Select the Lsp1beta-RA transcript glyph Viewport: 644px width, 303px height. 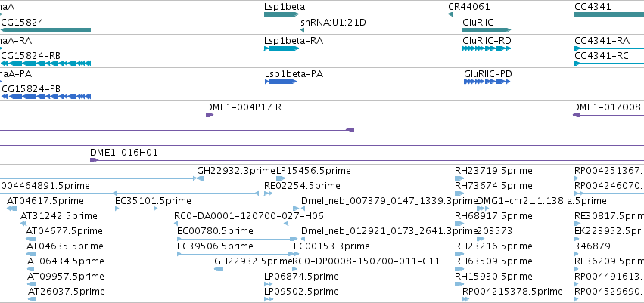[282, 48]
